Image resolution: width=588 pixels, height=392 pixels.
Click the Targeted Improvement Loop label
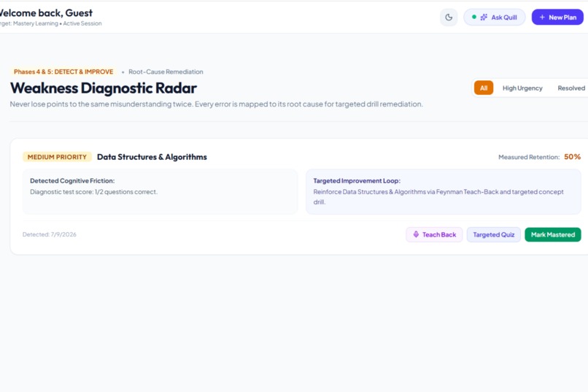coord(357,181)
